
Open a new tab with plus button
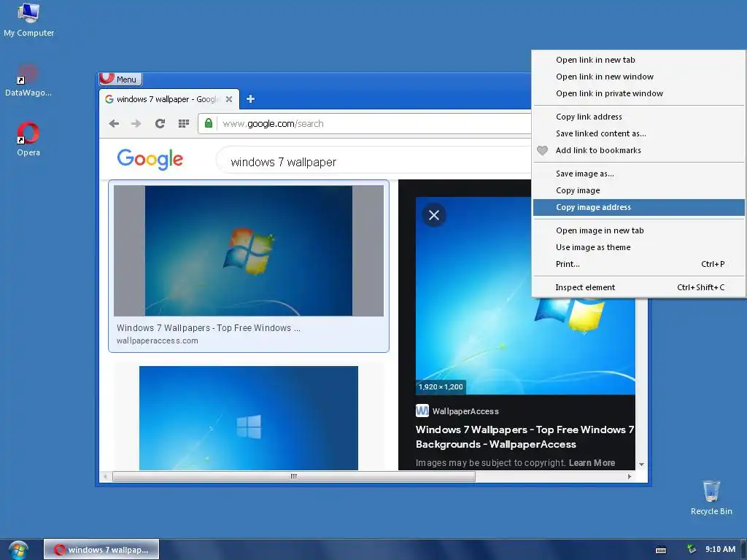coord(251,99)
